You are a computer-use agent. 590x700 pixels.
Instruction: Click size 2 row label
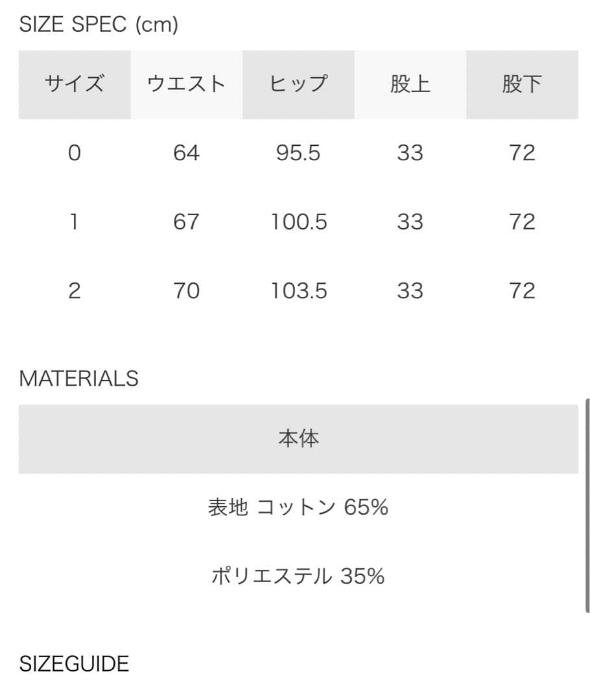[75, 291]
